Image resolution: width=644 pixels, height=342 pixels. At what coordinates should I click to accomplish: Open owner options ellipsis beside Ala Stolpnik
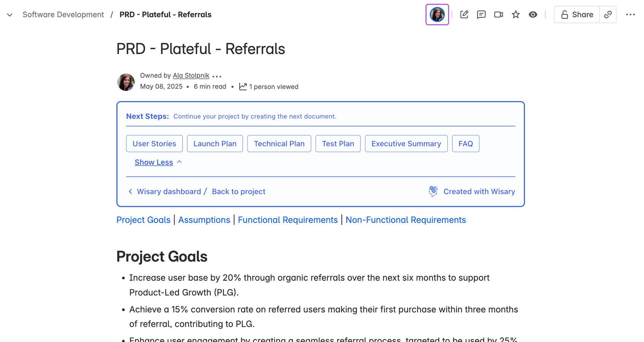point(217,76)
